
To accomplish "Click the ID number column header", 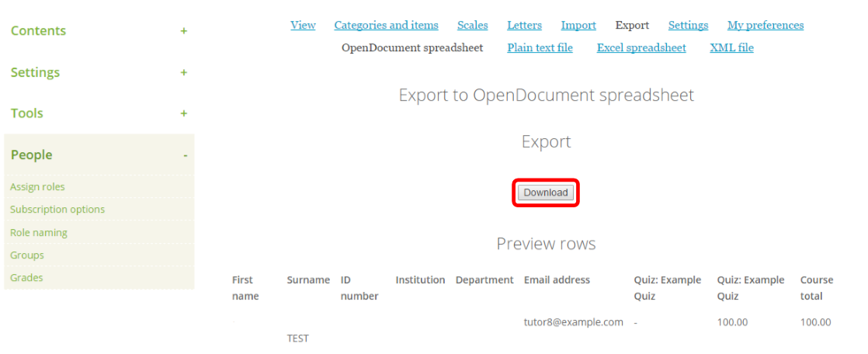I will click(x=359, y=288).
